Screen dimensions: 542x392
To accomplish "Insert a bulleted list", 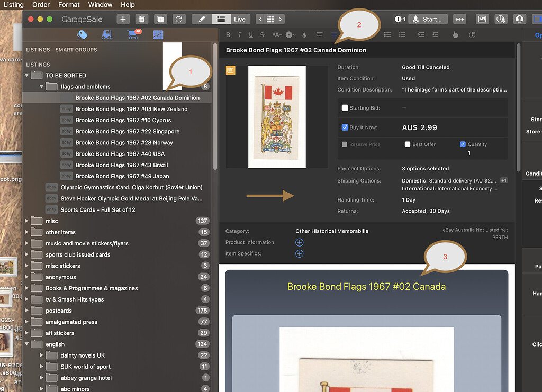I will pyautogui.click(x=388, y=34).
